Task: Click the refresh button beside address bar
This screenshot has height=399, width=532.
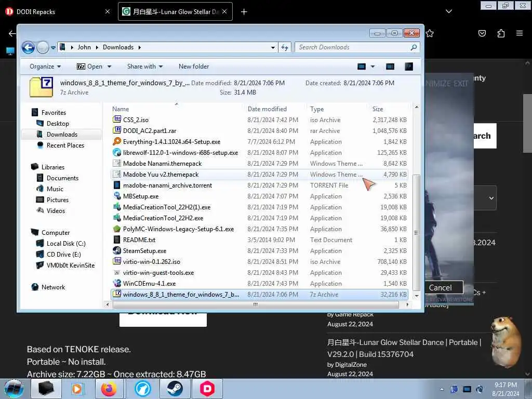Action: pos(284,47)
